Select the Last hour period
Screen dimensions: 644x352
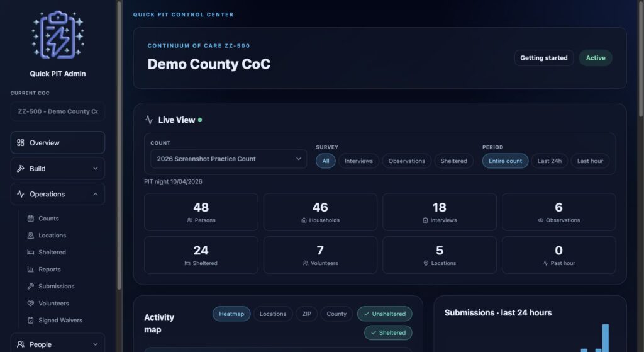590,161
